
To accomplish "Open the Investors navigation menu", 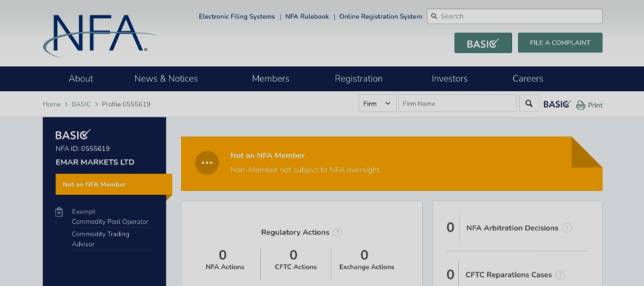I will click(449, 79).
